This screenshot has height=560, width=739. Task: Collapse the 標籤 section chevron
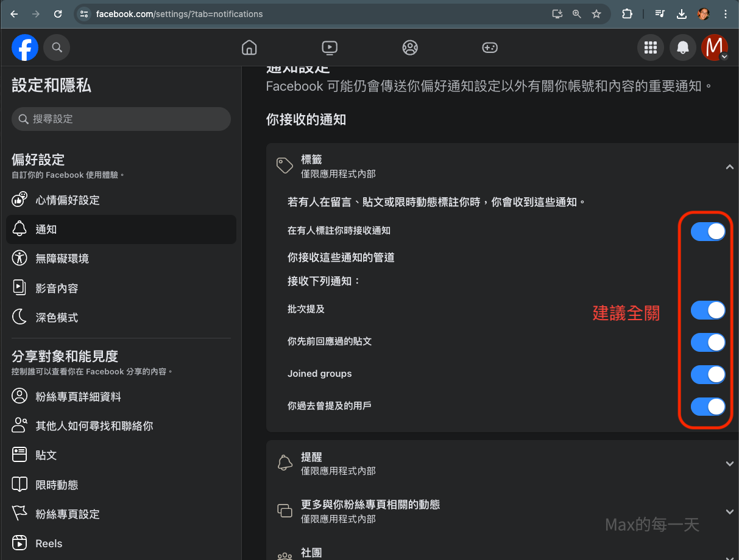(729, 167)
